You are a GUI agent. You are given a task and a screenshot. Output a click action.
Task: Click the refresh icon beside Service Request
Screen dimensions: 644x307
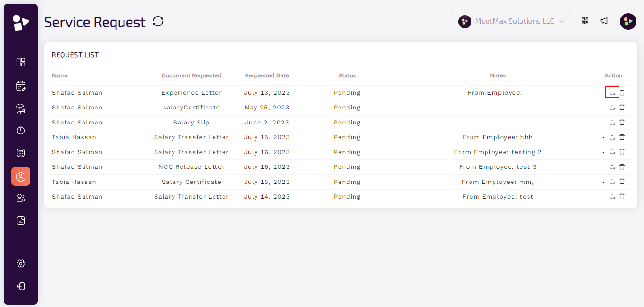click(x=158, y=21)
